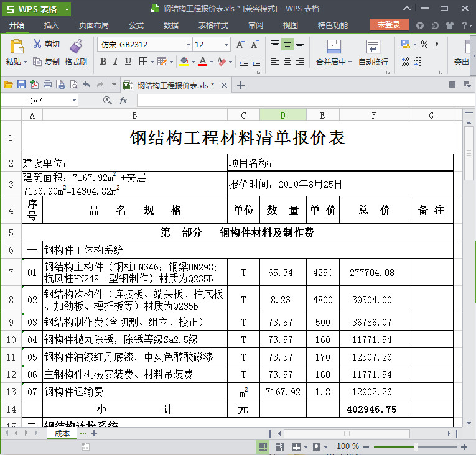Screen dimensions: 476x455
Task: Toggle vertical middle alignment
Action: click(x=287, y=45)
